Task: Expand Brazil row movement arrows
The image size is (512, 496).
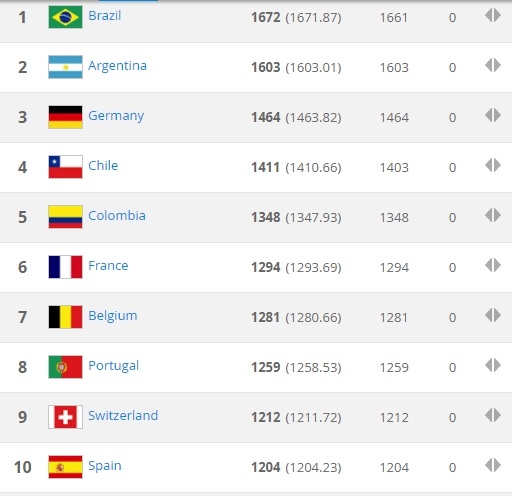Action: pos(493,15)
